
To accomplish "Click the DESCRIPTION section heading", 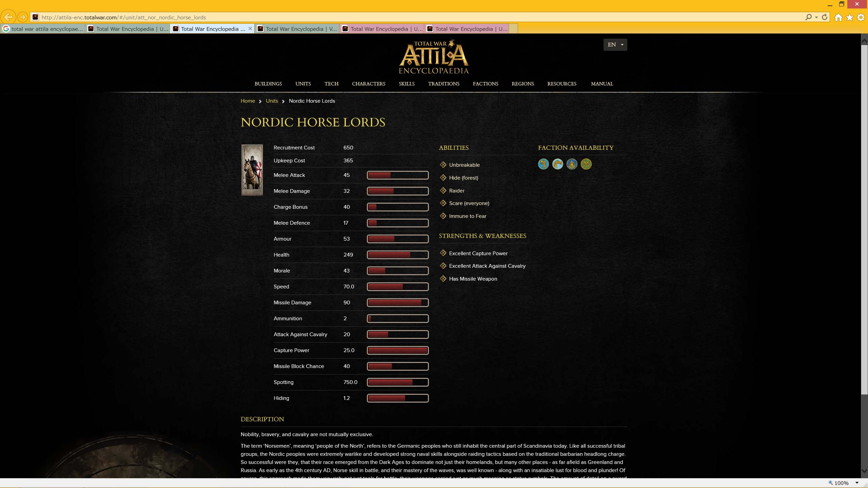I will pyautogui.click(x=262, y=419).
